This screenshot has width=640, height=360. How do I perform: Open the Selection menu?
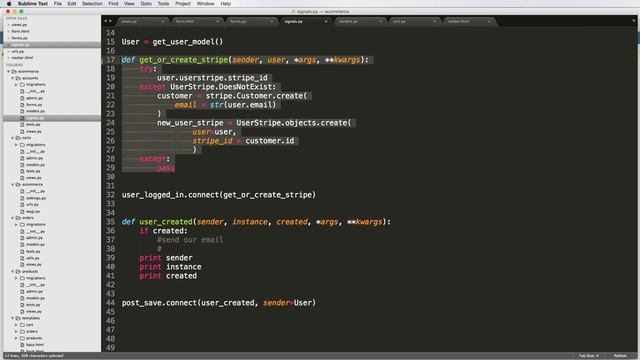click(92, 4)
